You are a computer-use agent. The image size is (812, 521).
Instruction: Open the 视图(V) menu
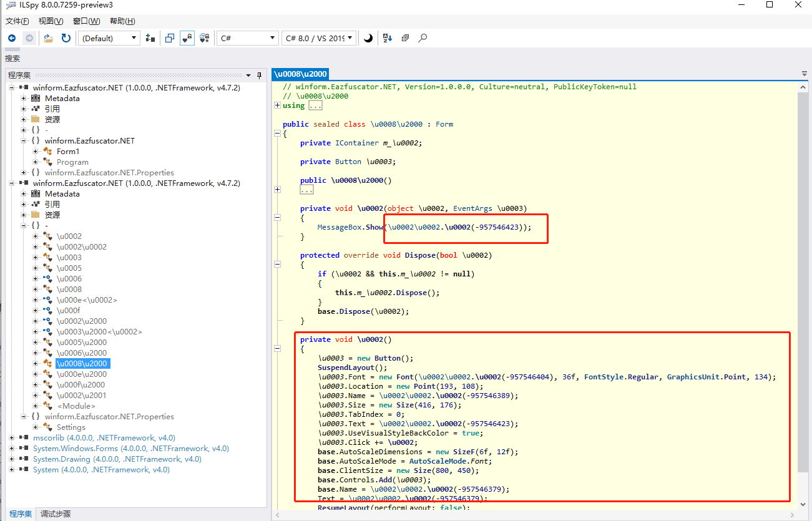point(51,21)
